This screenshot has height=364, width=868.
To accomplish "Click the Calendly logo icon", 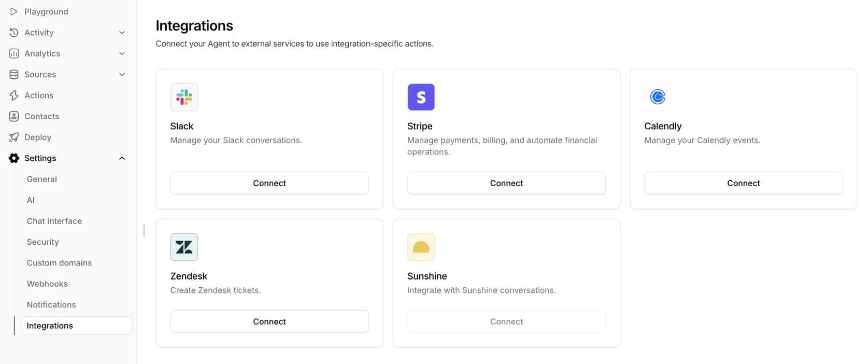I will (658, 97).
